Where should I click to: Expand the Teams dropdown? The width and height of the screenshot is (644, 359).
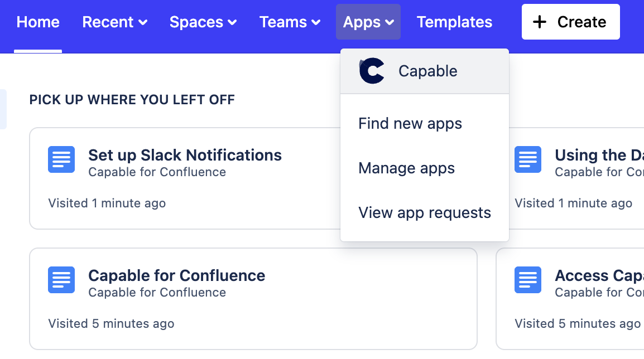[x=290, y=22]
